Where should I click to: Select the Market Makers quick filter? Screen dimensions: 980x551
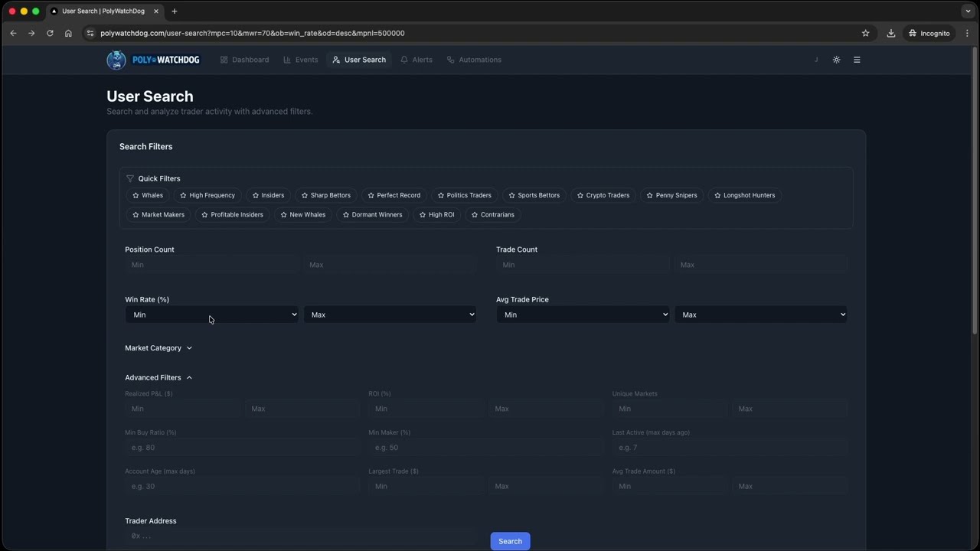pos(158,215)
